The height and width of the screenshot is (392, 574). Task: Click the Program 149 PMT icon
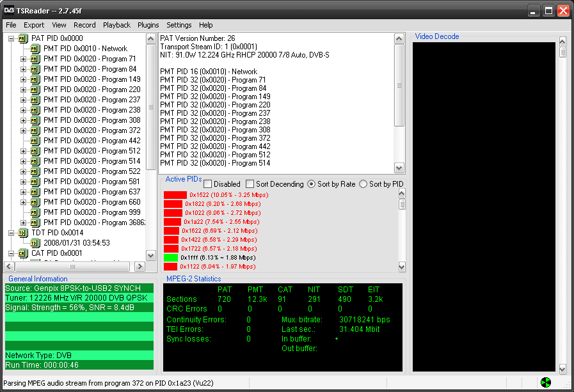pos(35,79)
